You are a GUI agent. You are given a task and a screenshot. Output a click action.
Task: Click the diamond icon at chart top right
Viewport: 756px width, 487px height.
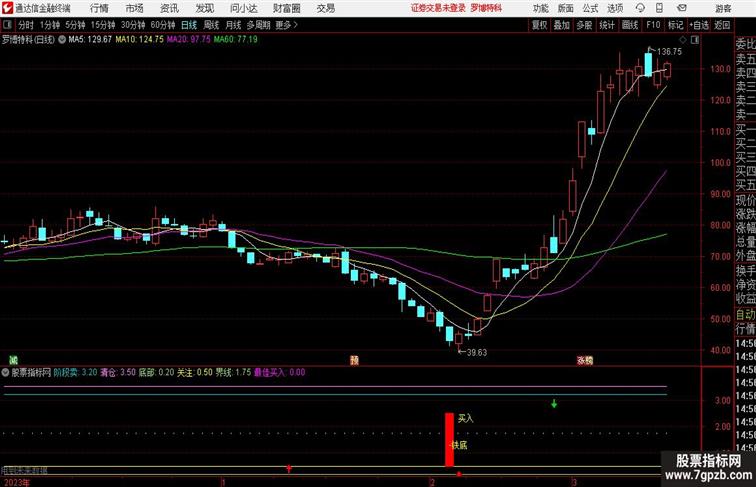click(682, 40)
